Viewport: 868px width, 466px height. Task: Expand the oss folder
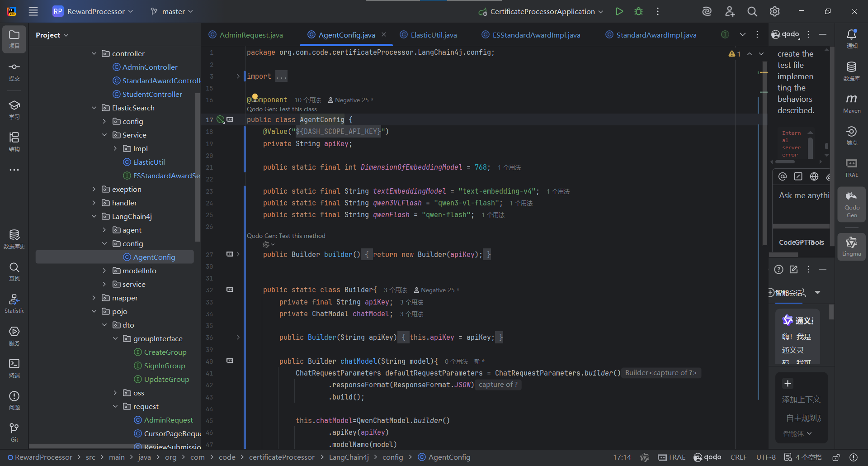coord(115,393)
